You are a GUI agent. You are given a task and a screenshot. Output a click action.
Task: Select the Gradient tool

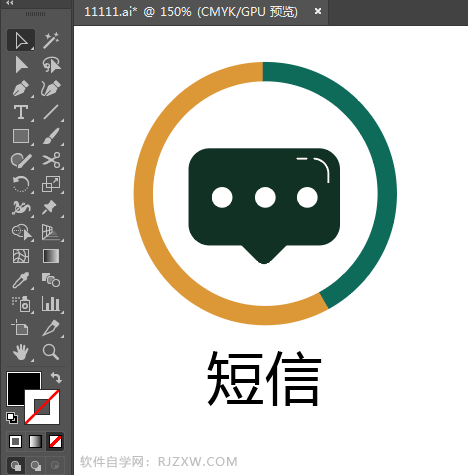tap(51, 256)
